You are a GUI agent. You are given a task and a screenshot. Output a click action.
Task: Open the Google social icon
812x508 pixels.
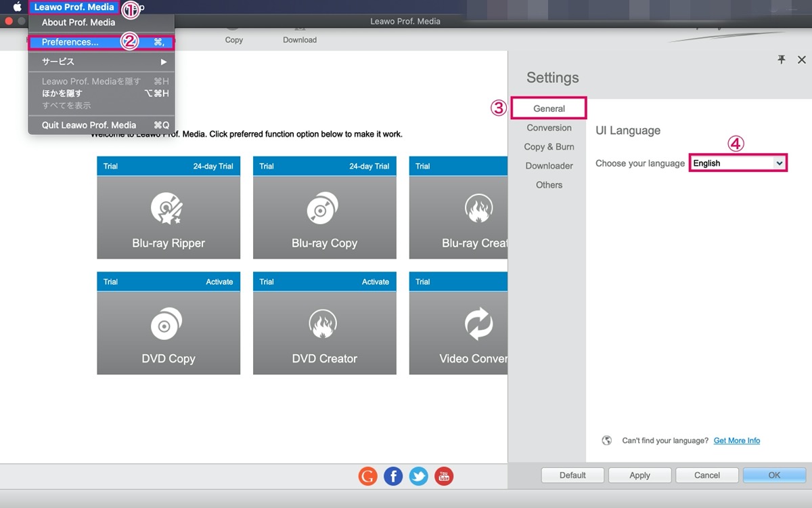(367, 476)
